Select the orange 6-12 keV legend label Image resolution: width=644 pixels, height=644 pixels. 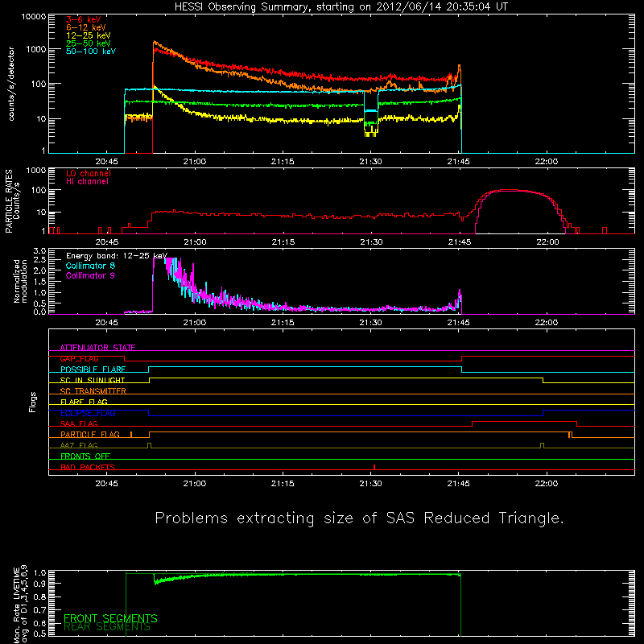86,27
